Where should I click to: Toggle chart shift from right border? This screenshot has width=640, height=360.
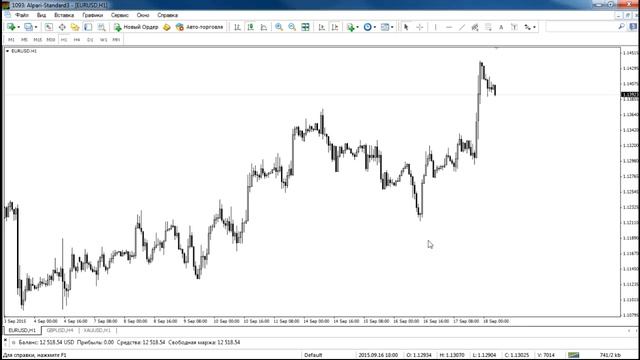(335, 27)
